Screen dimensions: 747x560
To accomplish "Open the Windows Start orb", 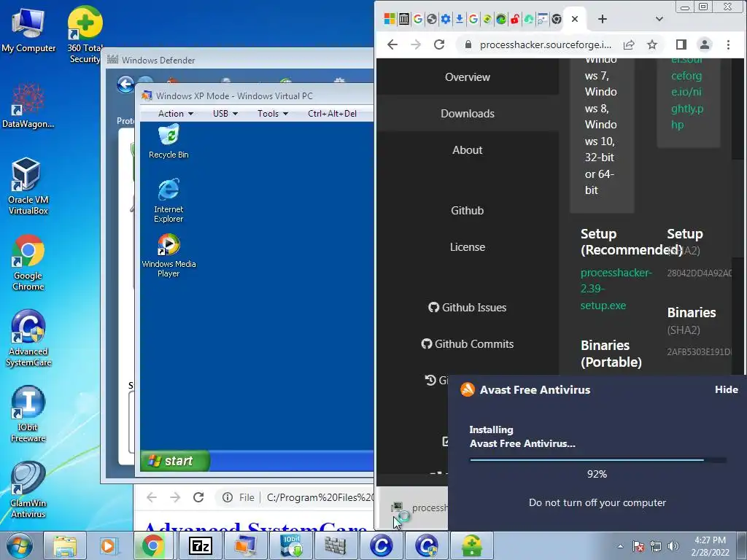I will [20, 545].
